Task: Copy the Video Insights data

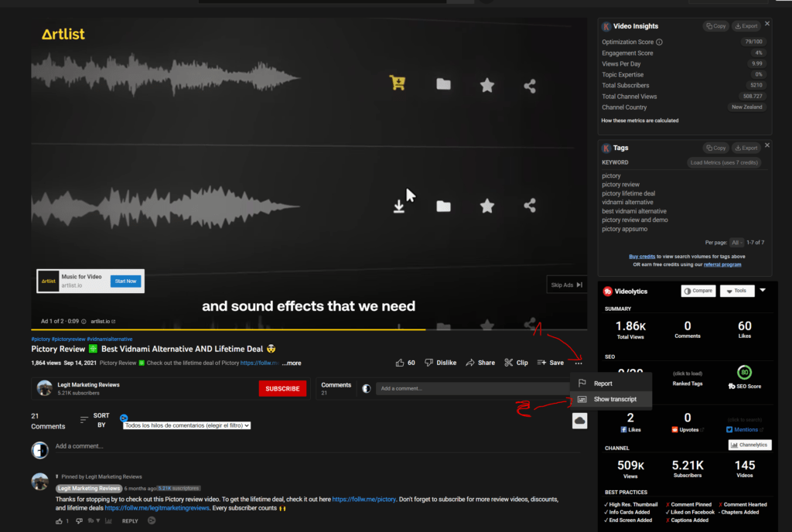Action: tap(715, 26)
